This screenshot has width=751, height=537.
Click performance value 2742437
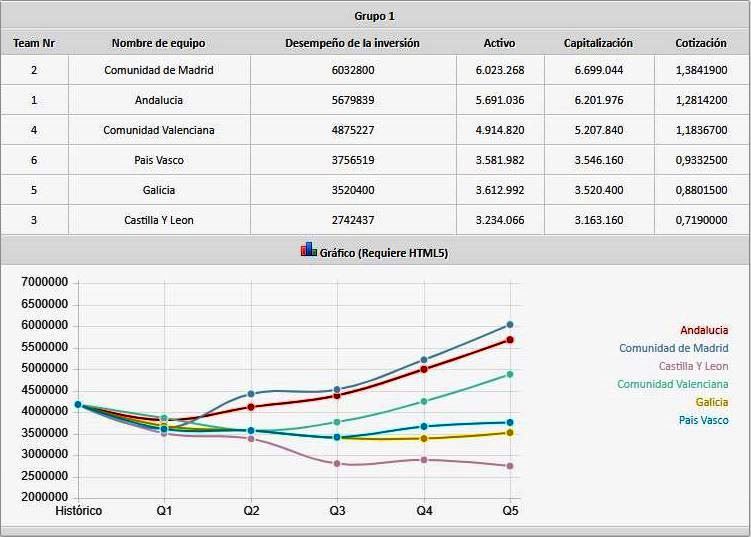(353, 220)
